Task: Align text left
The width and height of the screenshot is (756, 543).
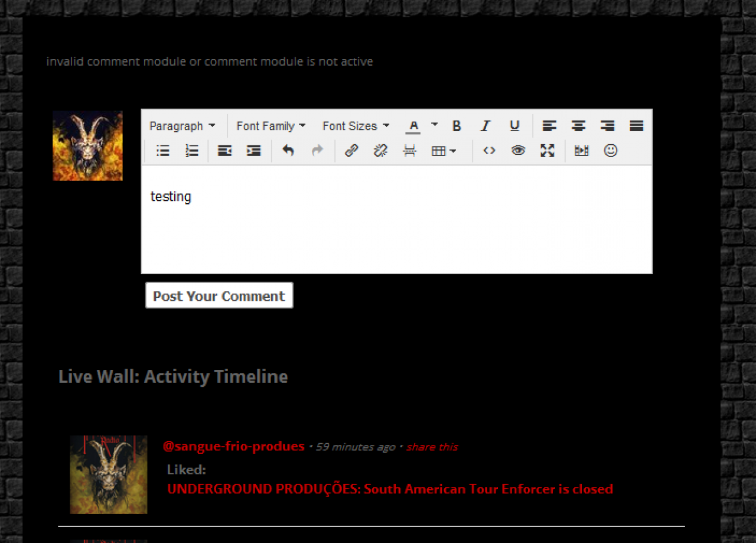Action: 549,126
